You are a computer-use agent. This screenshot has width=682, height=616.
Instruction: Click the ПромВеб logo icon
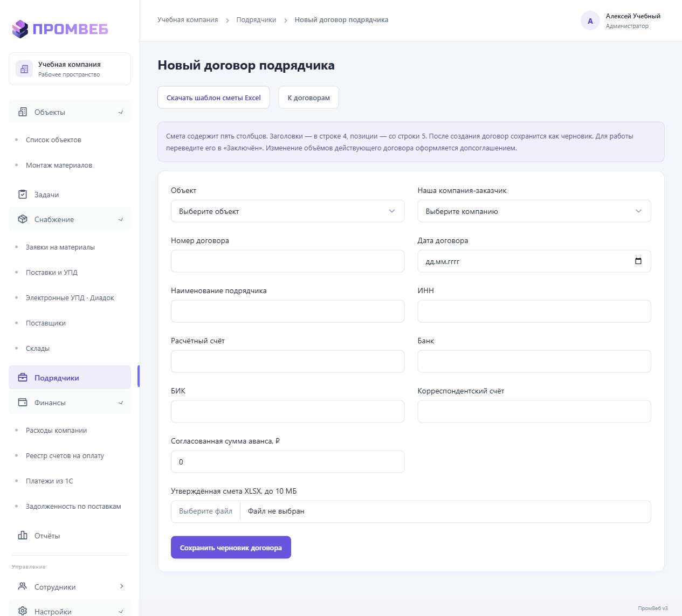pyautogui.click(x=20, y=29)
